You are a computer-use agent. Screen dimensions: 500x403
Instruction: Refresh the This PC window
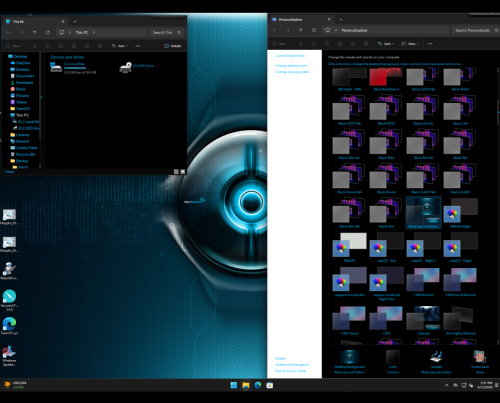[x=48, y=32]
